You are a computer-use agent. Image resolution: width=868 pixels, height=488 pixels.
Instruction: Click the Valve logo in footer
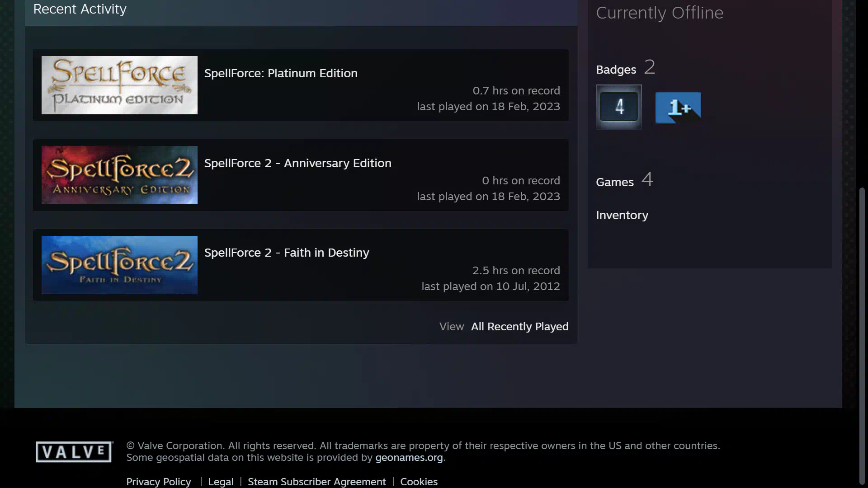coord(74,452)
